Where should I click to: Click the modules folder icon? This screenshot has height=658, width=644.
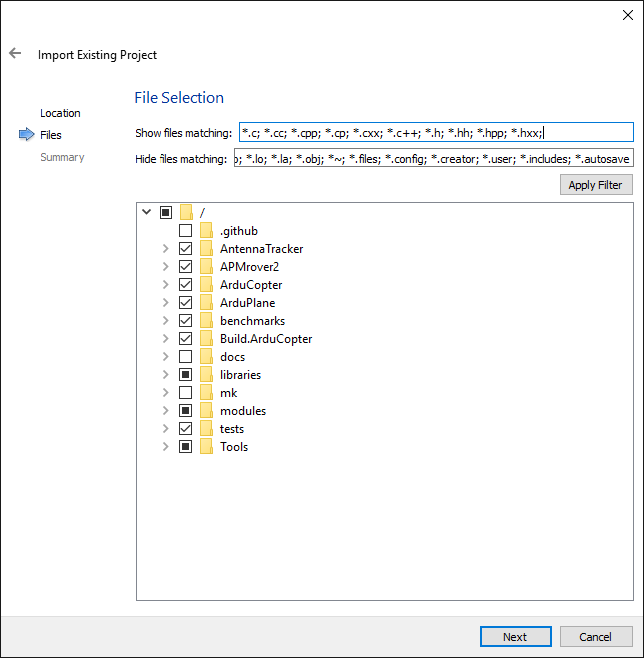point(207,411)
